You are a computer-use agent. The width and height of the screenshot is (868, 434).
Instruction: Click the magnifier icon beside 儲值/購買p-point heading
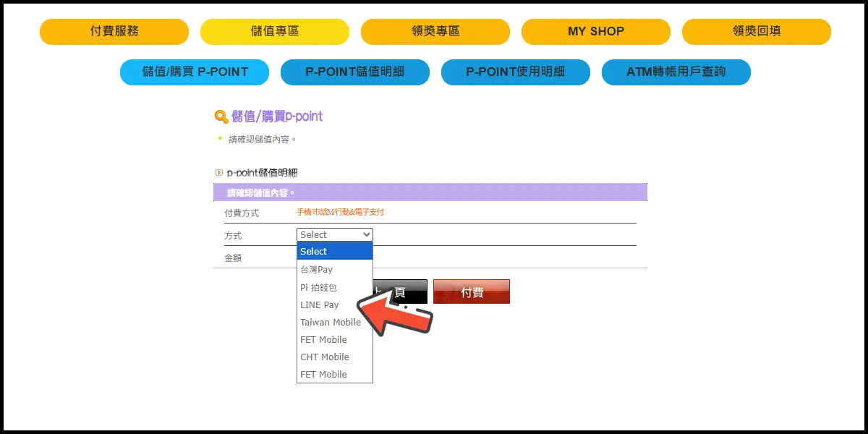(221, 116)
